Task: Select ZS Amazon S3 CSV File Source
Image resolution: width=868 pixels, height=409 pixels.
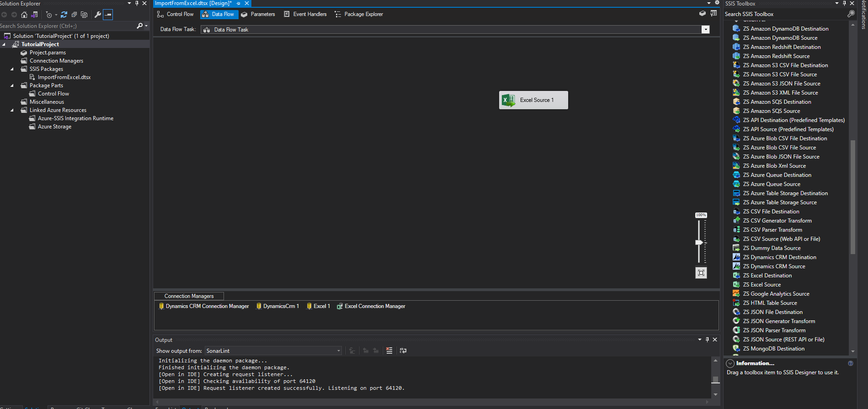Action: (x=780, y=74)
